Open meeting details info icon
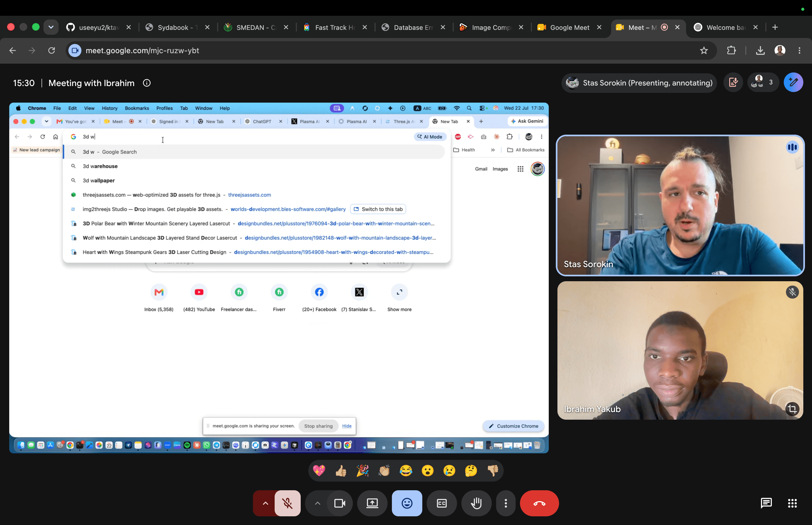The height and width of the screenshot is (525, 812). pos(147,83)
